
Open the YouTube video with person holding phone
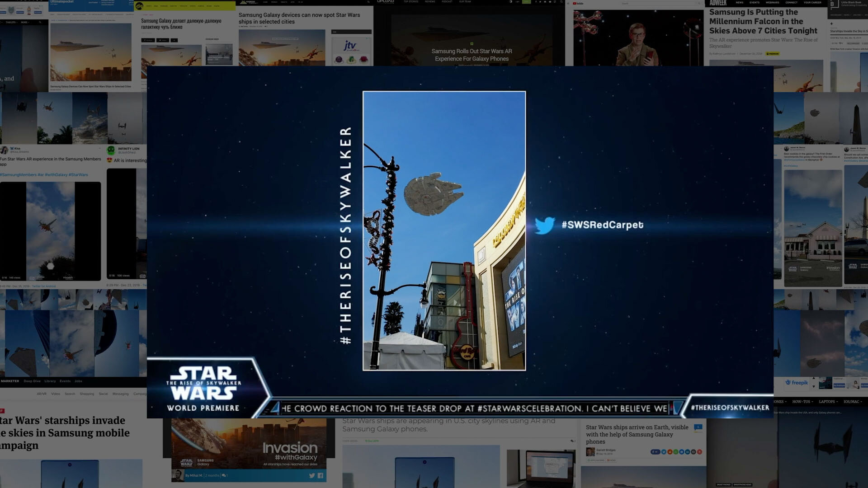pyautogui.click(x=638, y=38)
